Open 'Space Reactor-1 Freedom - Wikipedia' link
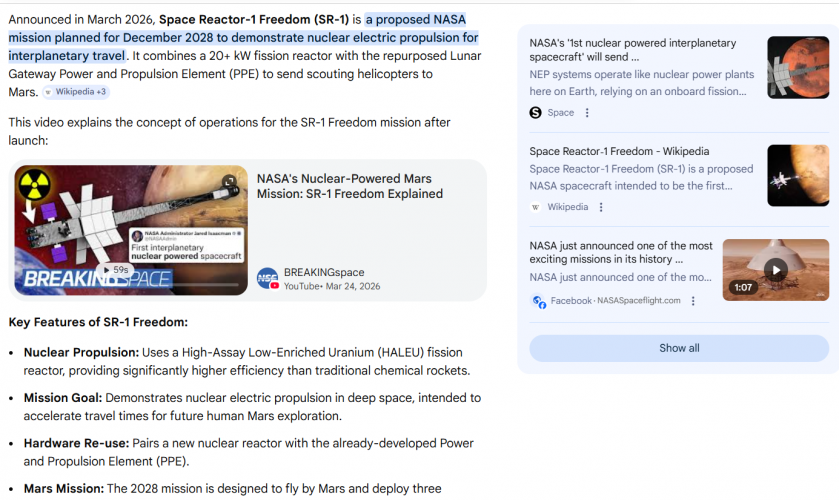 (x=619, y=152)
